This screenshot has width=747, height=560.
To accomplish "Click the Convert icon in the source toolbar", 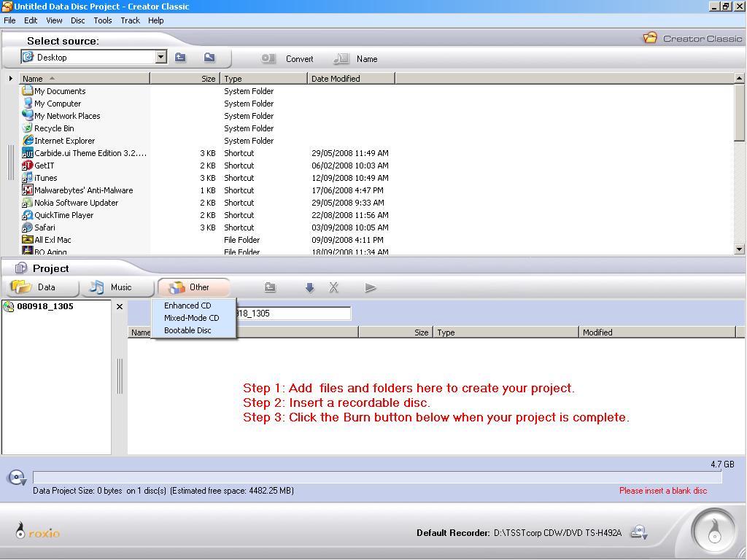I will point(268,58).
